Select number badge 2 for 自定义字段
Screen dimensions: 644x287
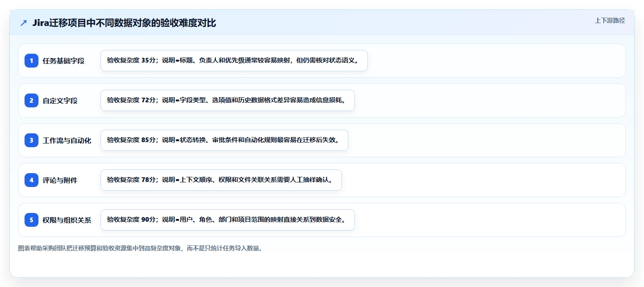pos(32,100)
